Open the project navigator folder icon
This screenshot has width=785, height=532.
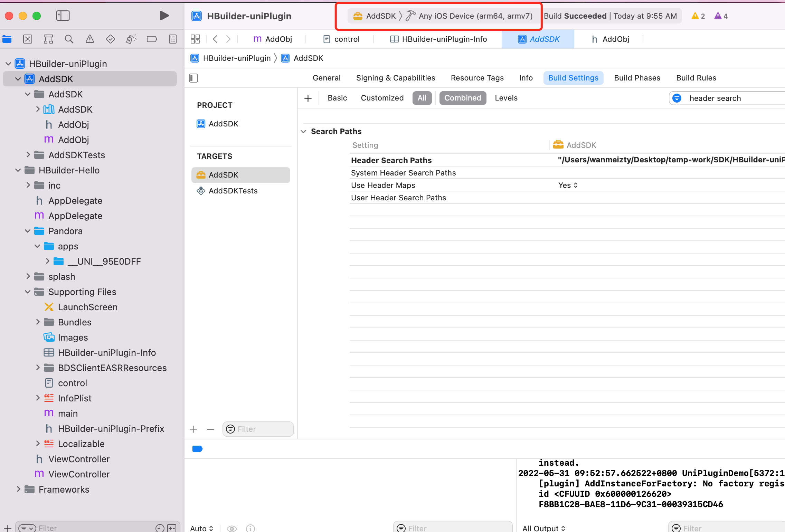7,39
